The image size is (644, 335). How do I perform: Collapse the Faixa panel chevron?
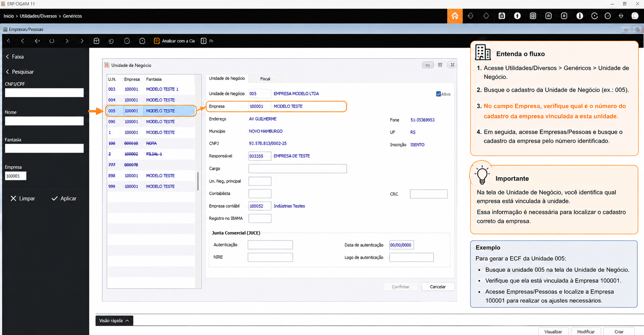click(7, 57)
